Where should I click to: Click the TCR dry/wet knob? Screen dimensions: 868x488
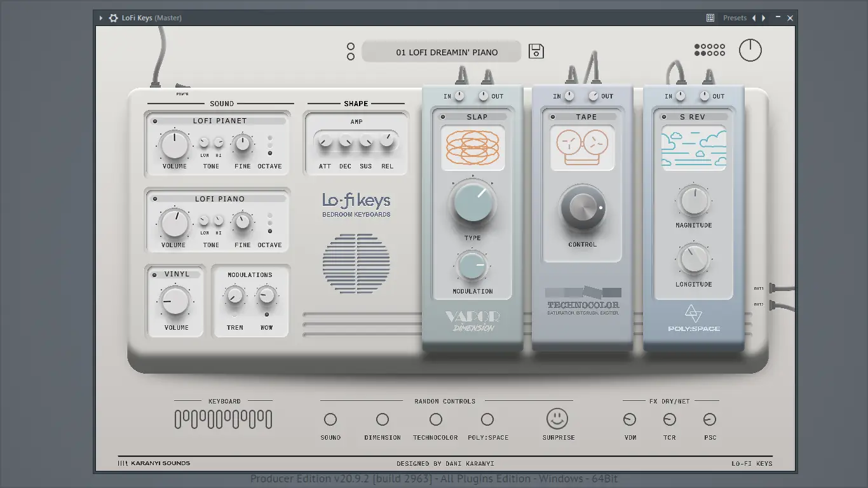670,419
